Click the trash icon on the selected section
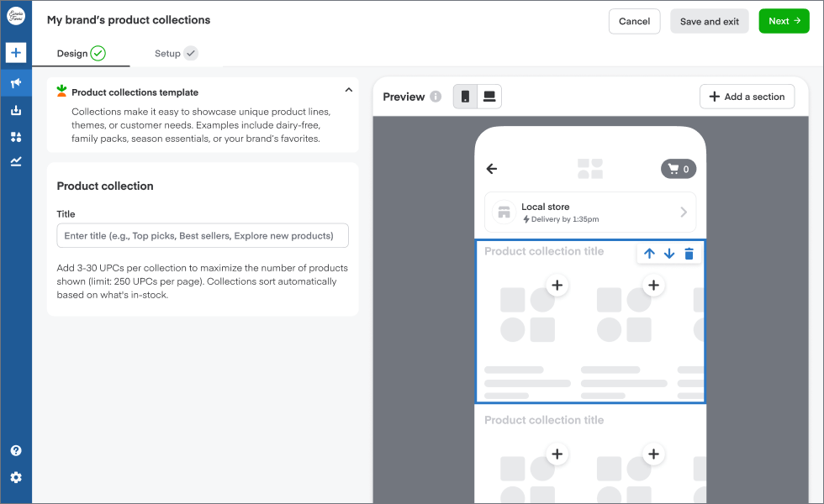Viewport: 824px width, 504px height. [689, 253]
